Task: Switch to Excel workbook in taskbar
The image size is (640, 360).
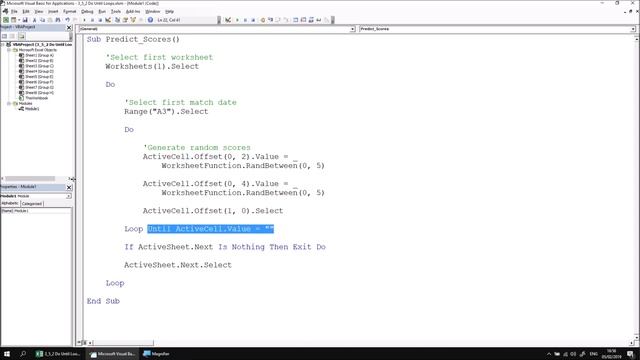Action: coord(58,354)
